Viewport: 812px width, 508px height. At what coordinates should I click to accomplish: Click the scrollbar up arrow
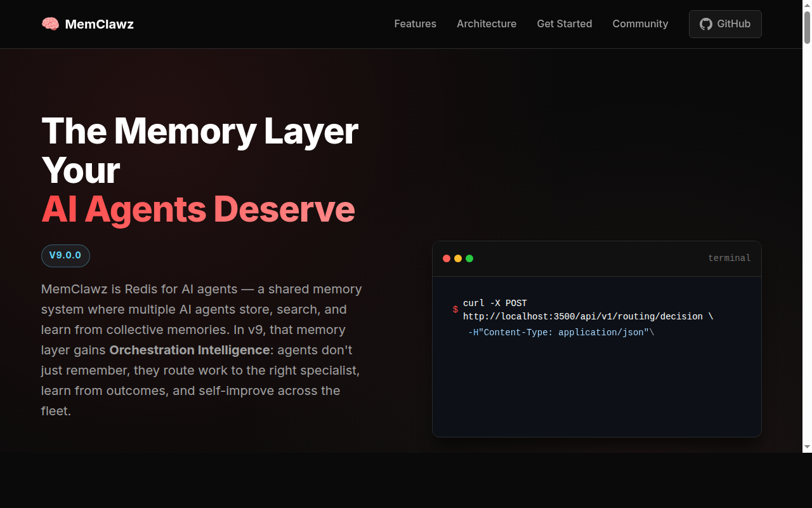pos(807,5)
